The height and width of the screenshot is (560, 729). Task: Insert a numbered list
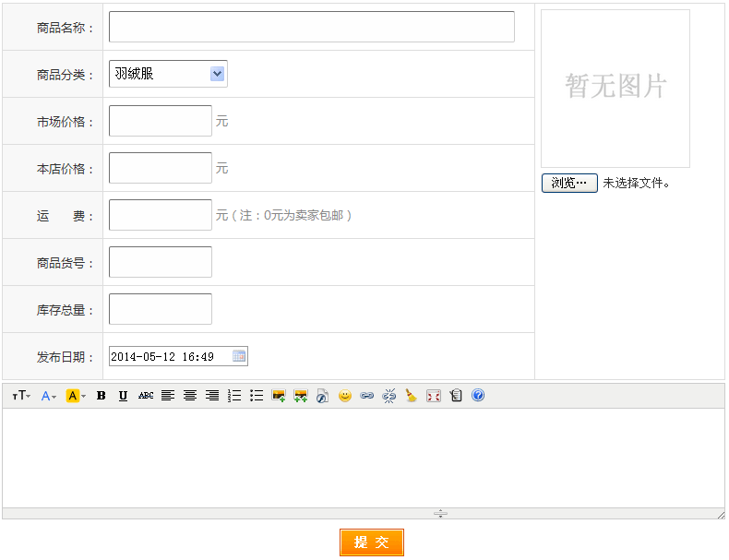tap(234, 396)
